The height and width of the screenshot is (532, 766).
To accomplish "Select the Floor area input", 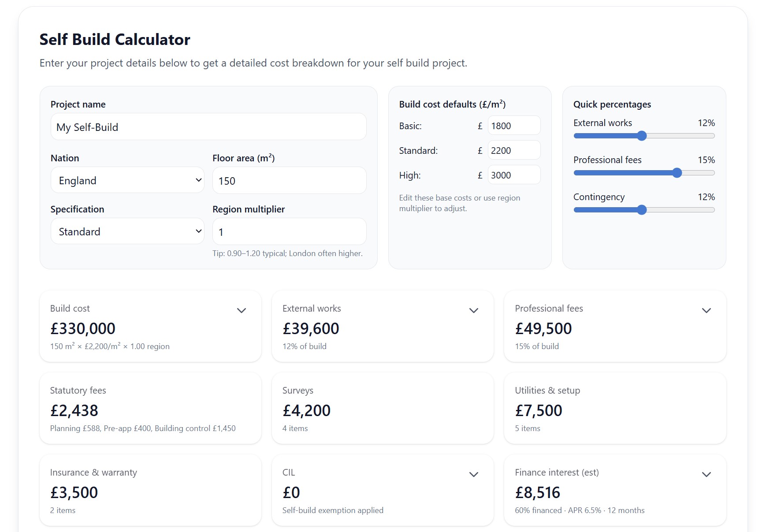I will point(289,180).
